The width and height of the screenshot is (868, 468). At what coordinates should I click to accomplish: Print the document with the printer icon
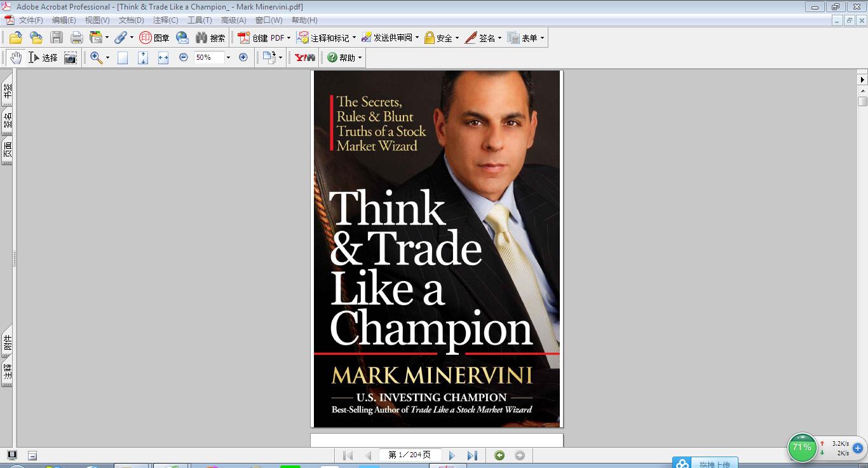(77, 38)
